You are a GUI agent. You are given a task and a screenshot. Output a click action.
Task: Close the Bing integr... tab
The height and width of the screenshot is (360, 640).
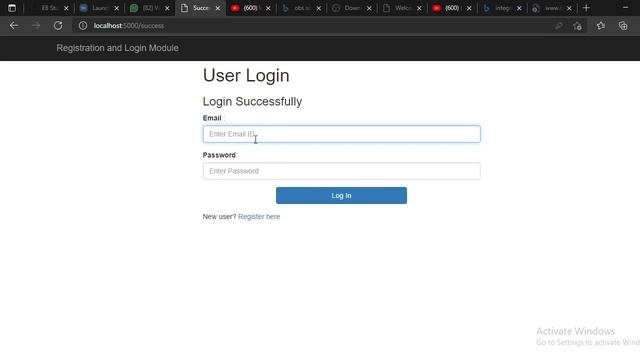[519, 8]
